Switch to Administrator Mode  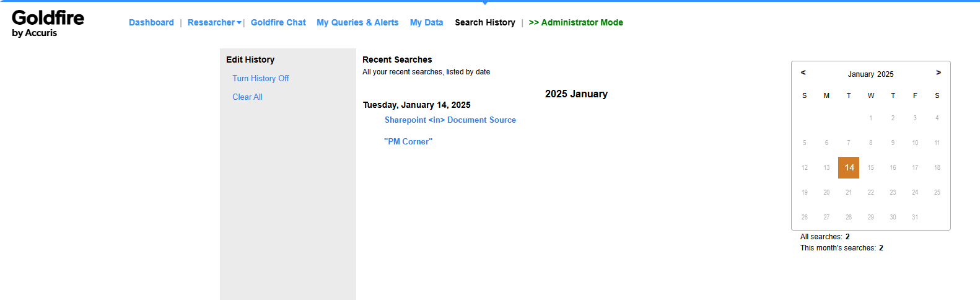point(576,22)
